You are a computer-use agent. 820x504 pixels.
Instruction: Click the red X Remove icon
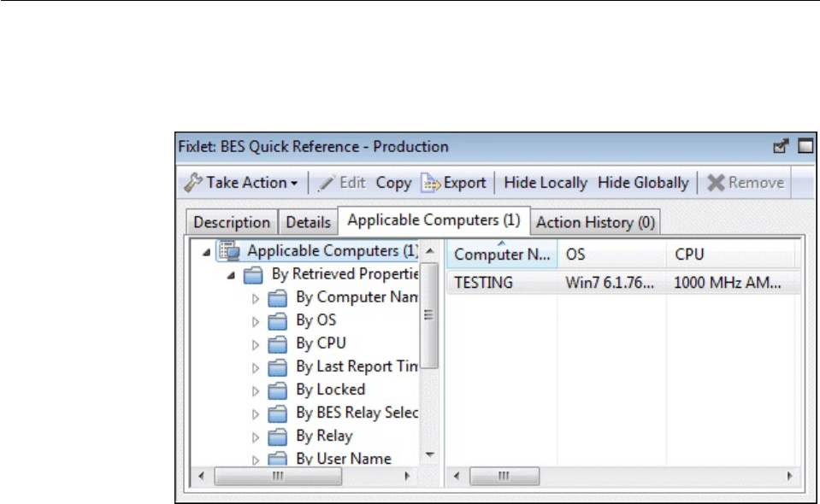pyautogui.click(x=716, y=183)
